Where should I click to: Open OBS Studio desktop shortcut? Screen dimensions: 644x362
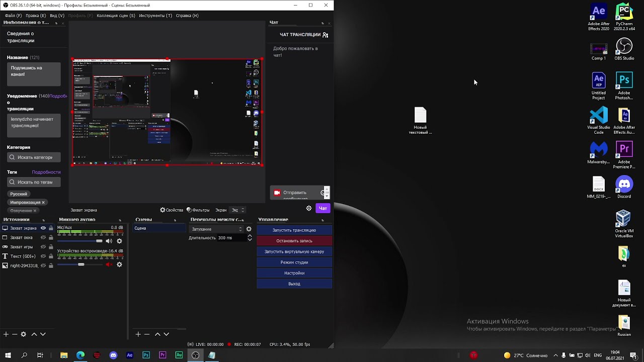coord(624,49)
